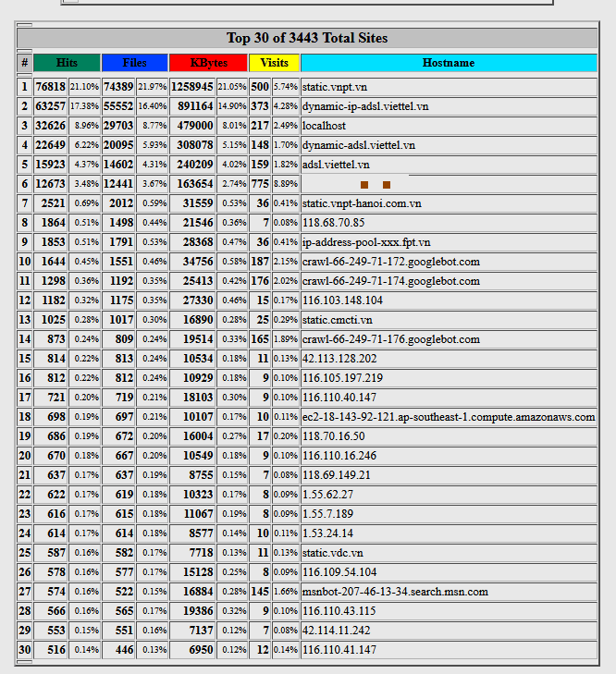Click the amazonaws.com hostname in row 18
The image size is (616, 674).
449,417
